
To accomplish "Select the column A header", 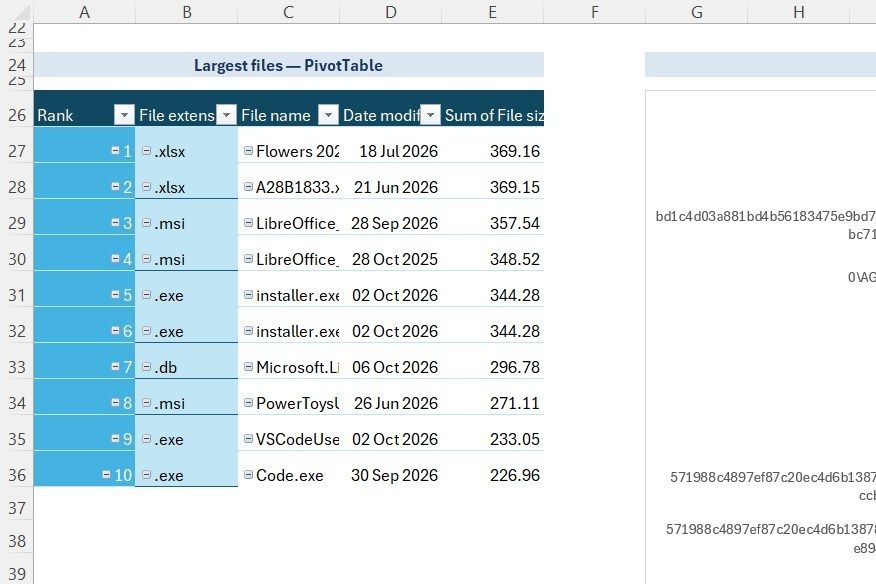I will coord(84,12).
